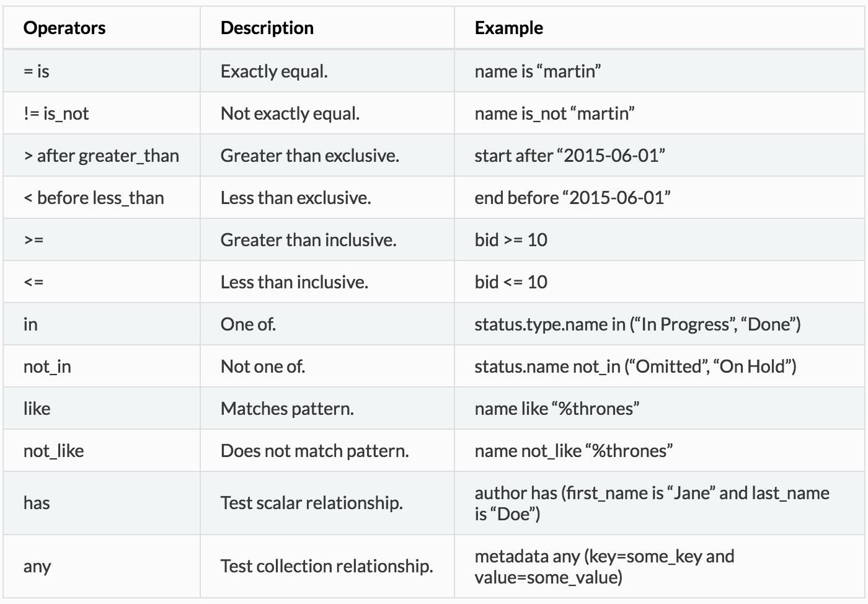Click the Example column header
Image resolution: width=868 pixels, height=604 pixels.
(x=509, y=28)
